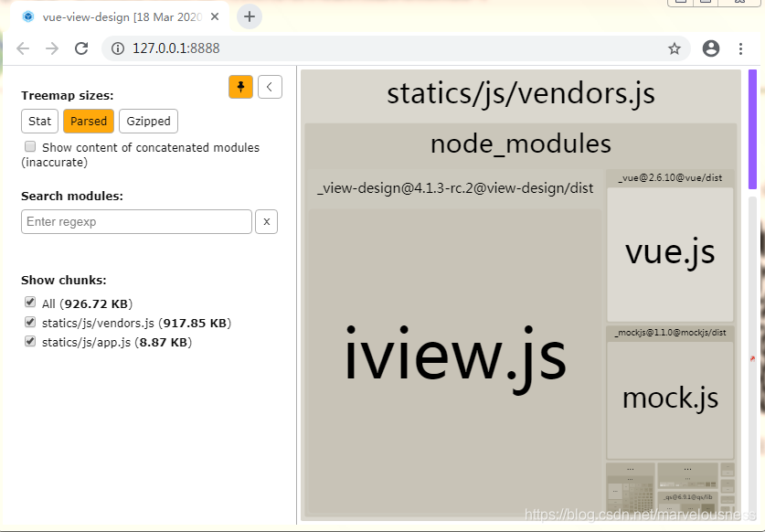Click the mock.js treemap block
765x532 pixels.
click(x=670, y=399)
